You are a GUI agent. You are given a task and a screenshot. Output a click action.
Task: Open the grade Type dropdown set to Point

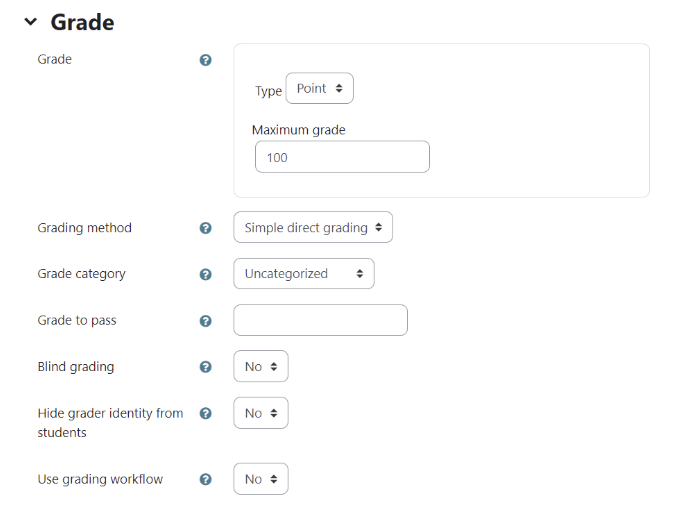pos(319,89)
